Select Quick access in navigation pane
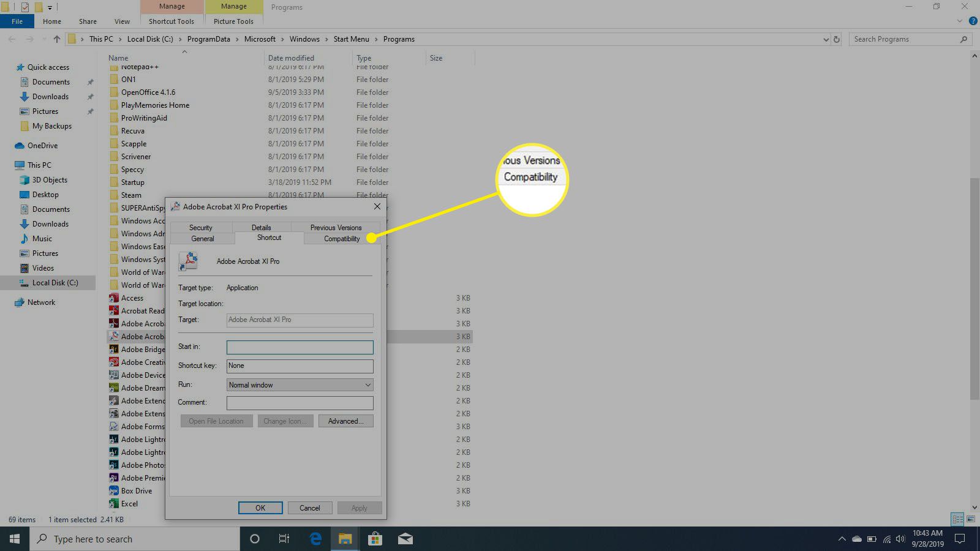This screenshot has width=980, height=551. coord(48,67)
